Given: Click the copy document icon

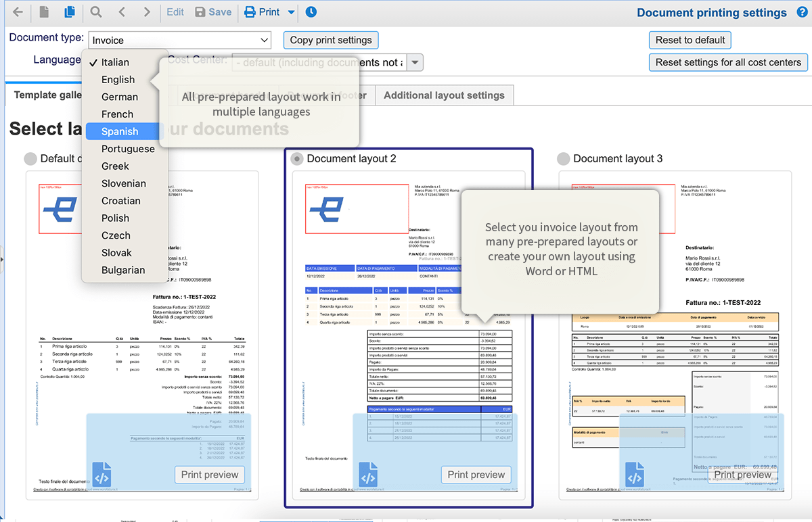Looking at the screenshot, I should tap(69, 12).
